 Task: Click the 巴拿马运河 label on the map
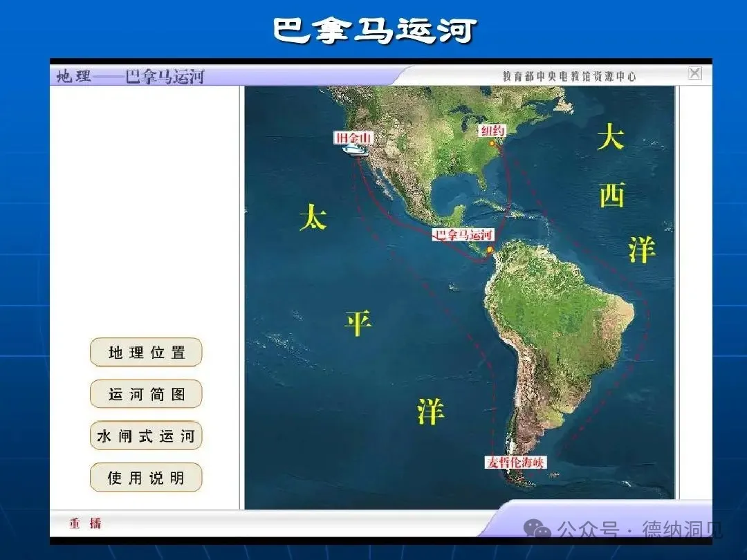(463, 235)
